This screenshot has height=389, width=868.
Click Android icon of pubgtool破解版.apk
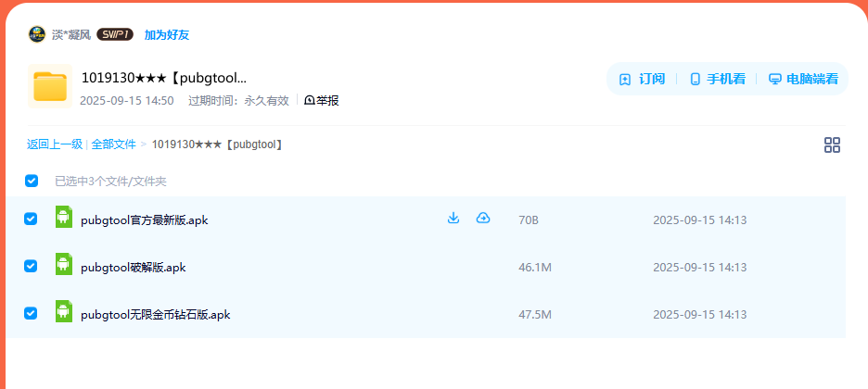(x=64, y=264)
